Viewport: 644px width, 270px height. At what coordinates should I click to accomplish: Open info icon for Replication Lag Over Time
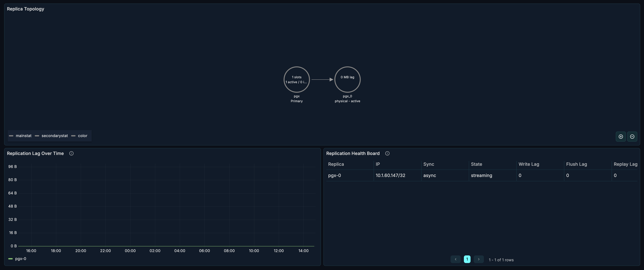click(71, 154)
